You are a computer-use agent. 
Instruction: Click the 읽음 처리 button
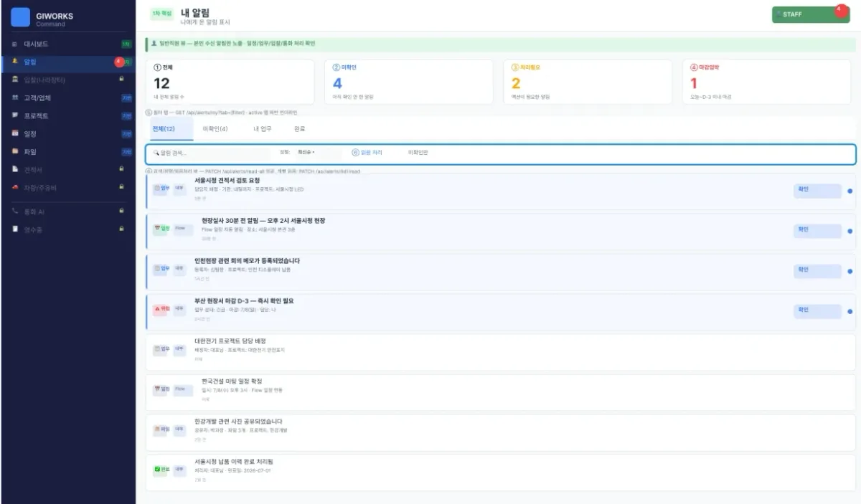point(367,153)
